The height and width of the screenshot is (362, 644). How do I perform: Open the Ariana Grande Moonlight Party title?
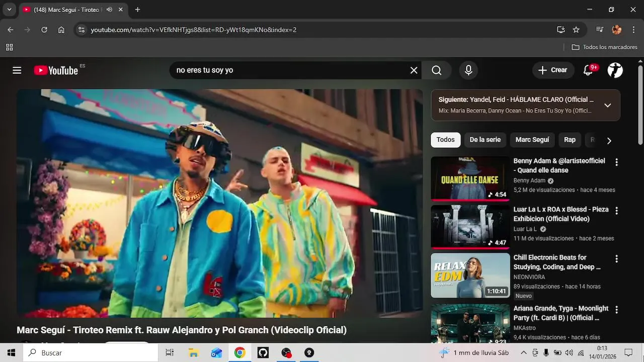(x=561, y=313)
